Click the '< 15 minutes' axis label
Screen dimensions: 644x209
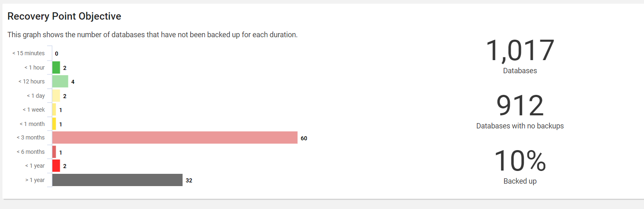pos(29,53)
